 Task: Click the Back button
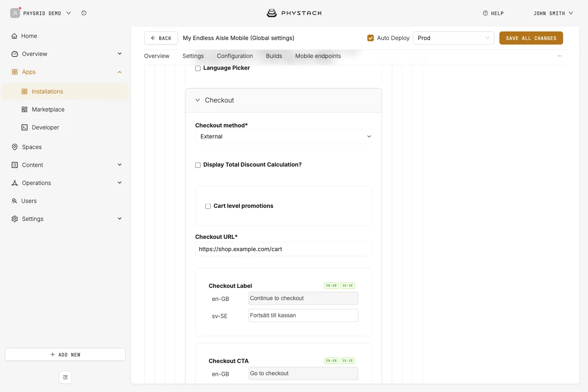161,38
